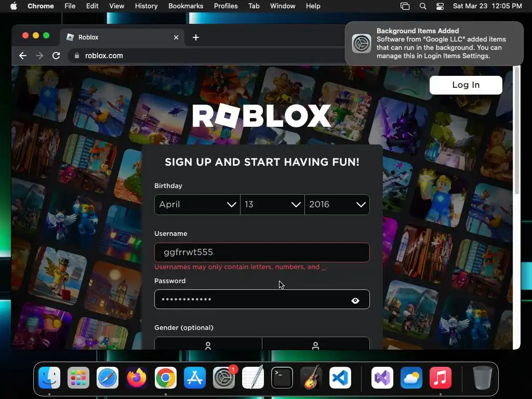Click into the Password field
This screenshot has width=532, height=399.
(262, 300)
